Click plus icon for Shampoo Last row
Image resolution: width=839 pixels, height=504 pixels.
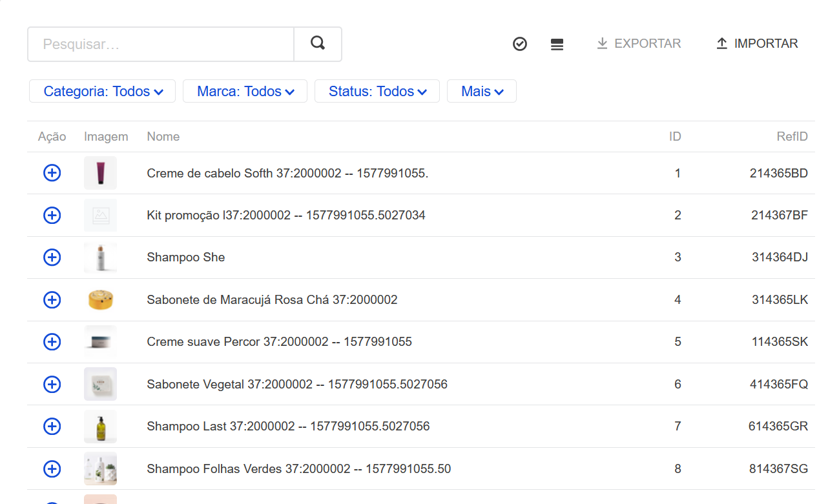[52, 426]
